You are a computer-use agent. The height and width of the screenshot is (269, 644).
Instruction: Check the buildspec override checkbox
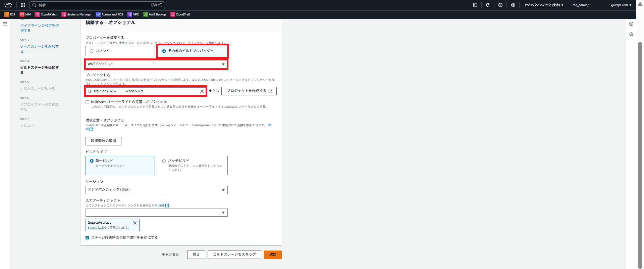click(x=87, y=102)
